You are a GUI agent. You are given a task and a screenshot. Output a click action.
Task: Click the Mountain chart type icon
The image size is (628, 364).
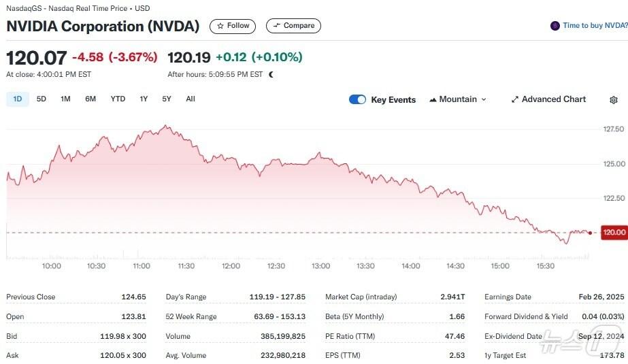tap(433, 99)
